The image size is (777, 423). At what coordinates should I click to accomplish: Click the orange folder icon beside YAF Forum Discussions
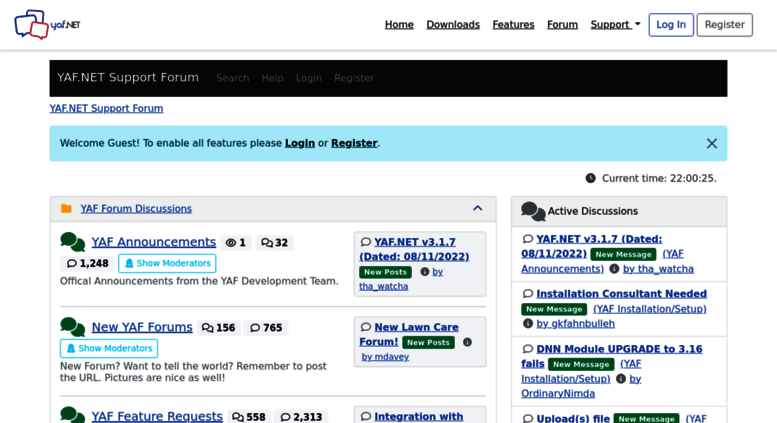pyautogui.click(x=66, y=209)
